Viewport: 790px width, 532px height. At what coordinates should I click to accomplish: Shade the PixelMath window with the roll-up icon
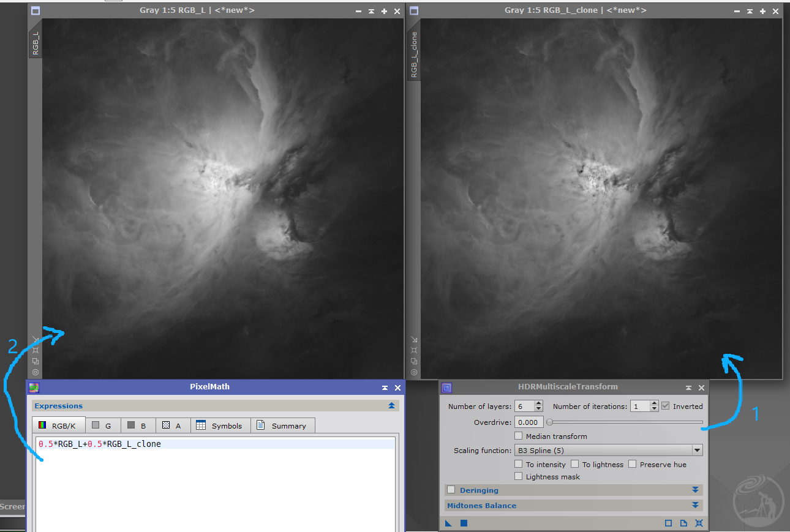coord(385,388)
